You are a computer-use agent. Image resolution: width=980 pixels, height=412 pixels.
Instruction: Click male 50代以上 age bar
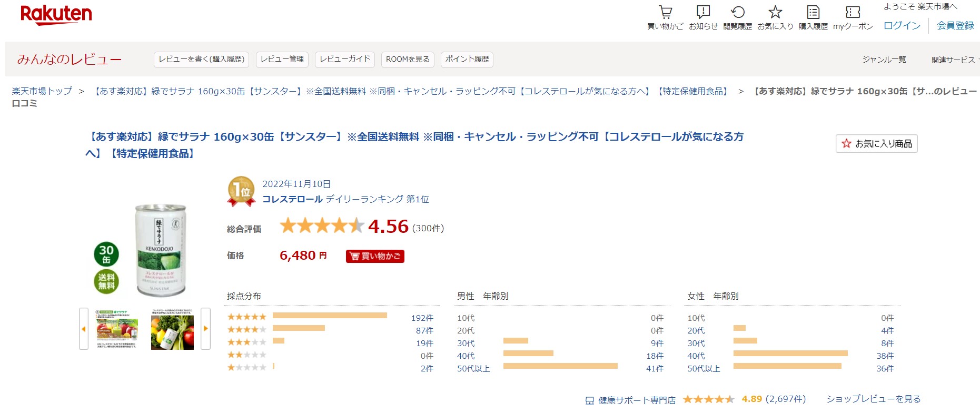pyautogui.click(x=560, y=366)
